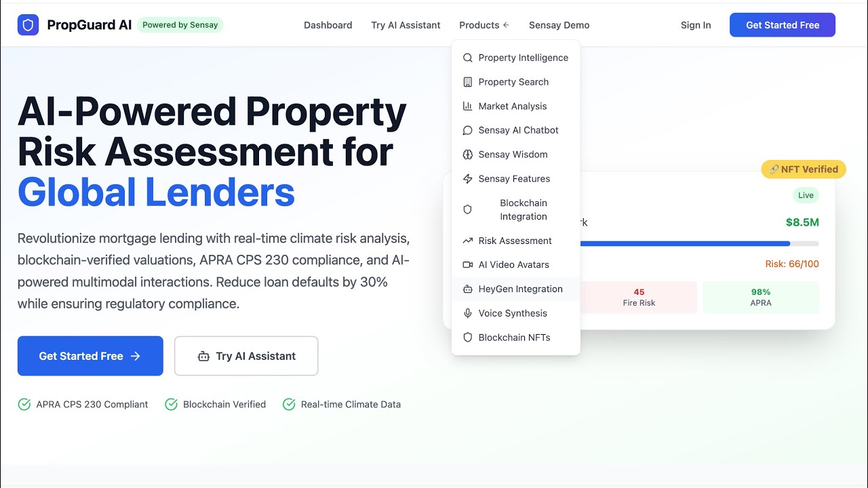Click the Fire Risk 45 tile
Image resolution: width=868 pixels, height=488 pixels.
point(639,298)
